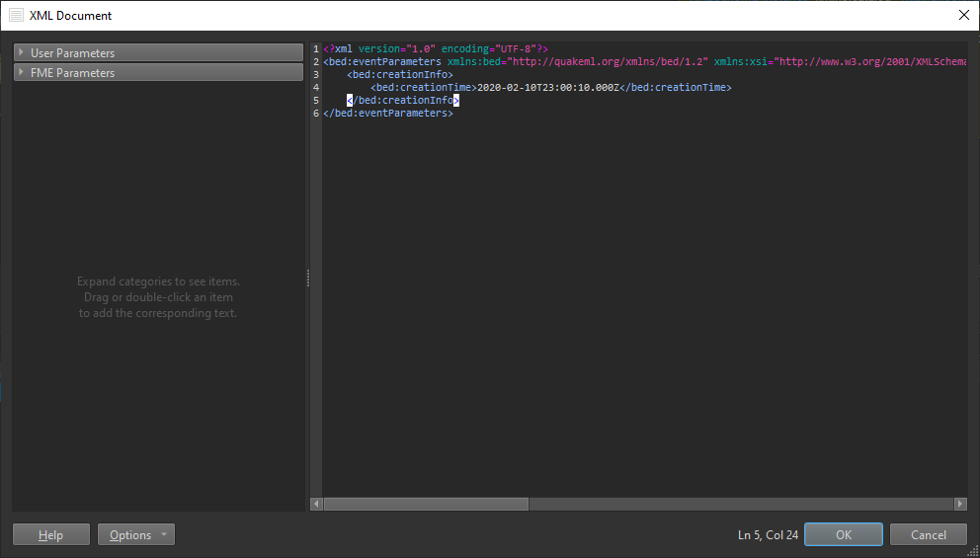Click line number 6 in the gutter
The width and height of the screenshot is (980, 558).
pyautogui.click(x=316, y=114)
